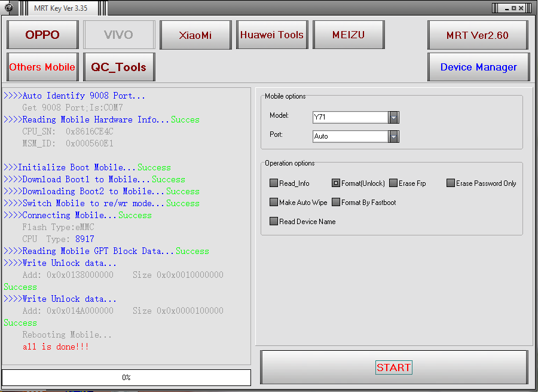538x392 pixels.
Task: Enable Read Device Name checkbox
Action: click(273, 221)
